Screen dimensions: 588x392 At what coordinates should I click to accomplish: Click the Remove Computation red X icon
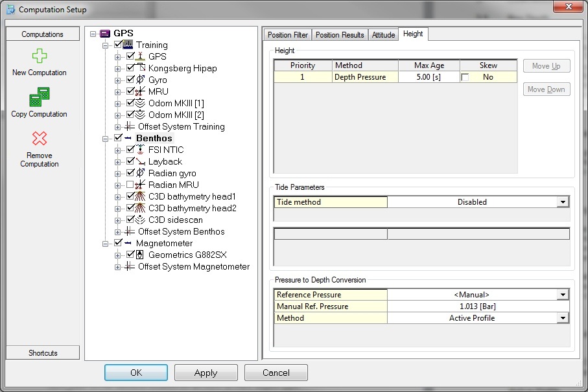39,139
